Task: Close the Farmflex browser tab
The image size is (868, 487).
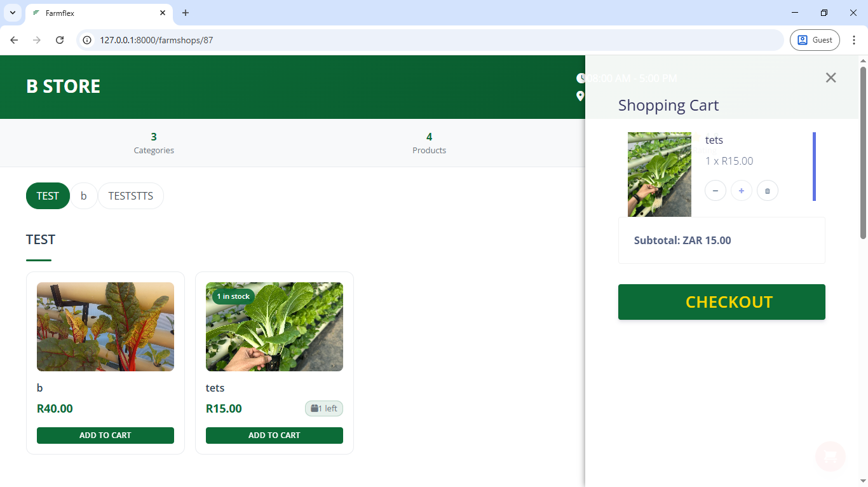Action: point(163,13)
